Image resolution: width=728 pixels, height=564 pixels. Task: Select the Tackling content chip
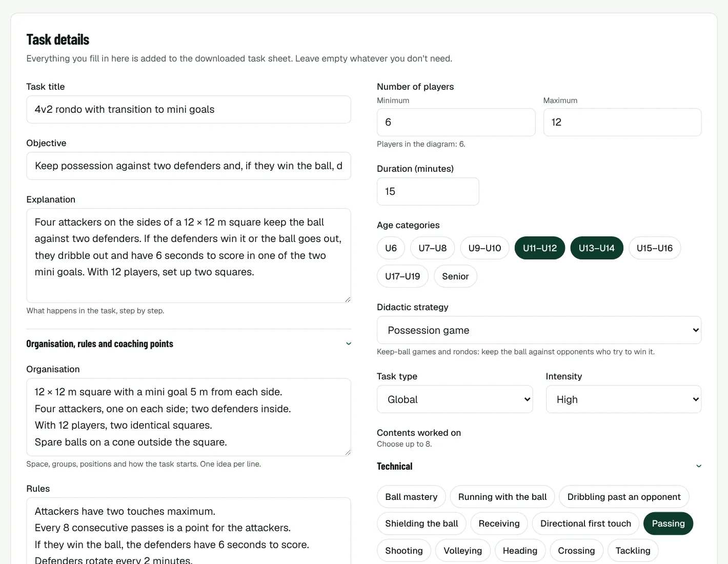[x=633, y=551]
